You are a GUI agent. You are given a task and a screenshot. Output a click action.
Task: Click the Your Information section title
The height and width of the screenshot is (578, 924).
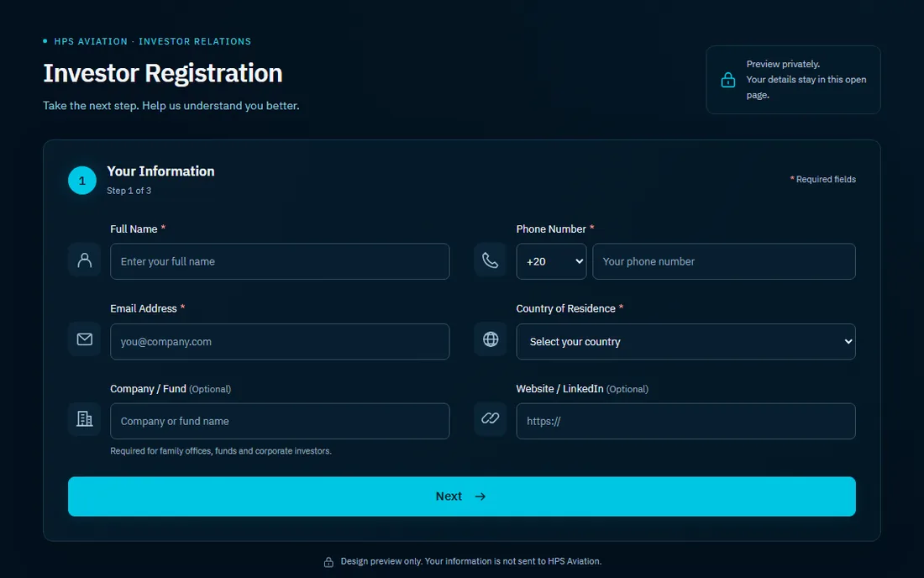pyautogui.click(x=160, y=171)
